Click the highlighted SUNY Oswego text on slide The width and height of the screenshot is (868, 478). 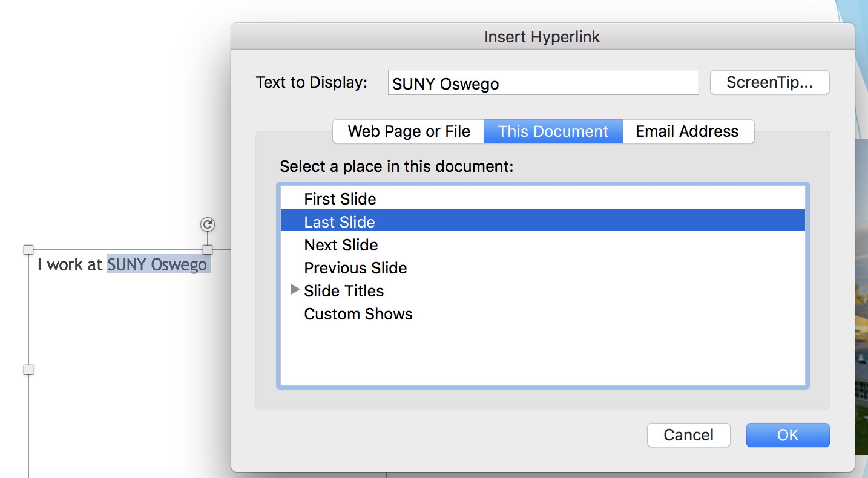pyautogui.click(x=158, y=265)
